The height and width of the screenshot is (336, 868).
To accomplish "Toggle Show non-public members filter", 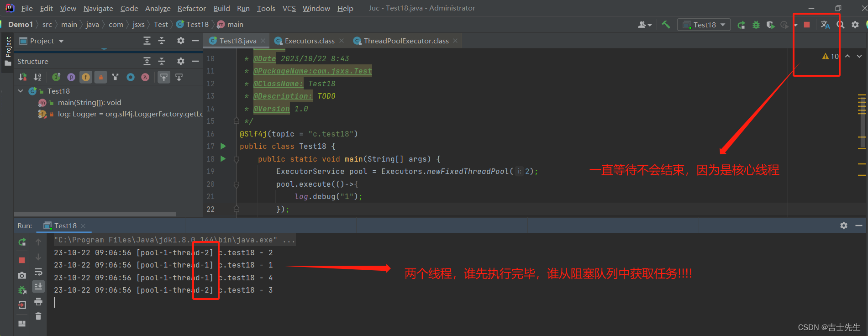I will 101,77.
